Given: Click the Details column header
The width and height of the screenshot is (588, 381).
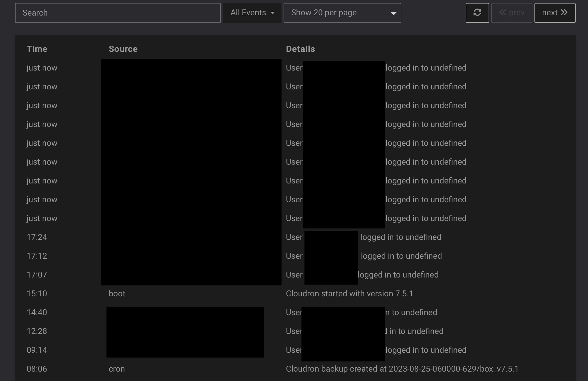Looking at the screenshot, I should tap(300, 49).
